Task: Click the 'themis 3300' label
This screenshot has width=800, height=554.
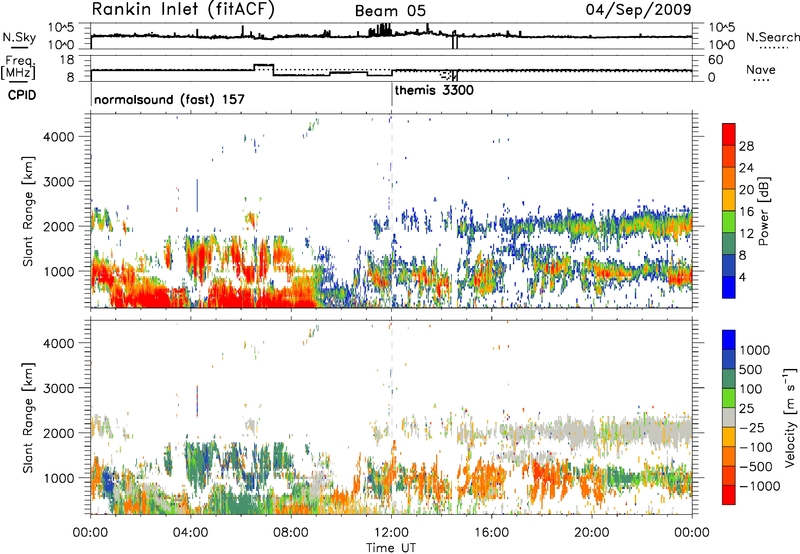Action: (x=434, y=90)
